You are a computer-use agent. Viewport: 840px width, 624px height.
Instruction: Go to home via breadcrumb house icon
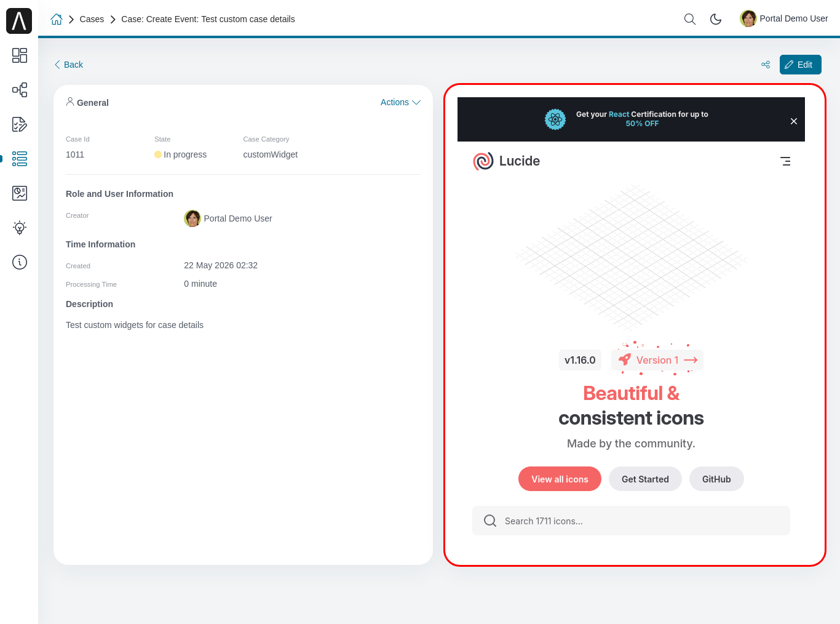57,19
